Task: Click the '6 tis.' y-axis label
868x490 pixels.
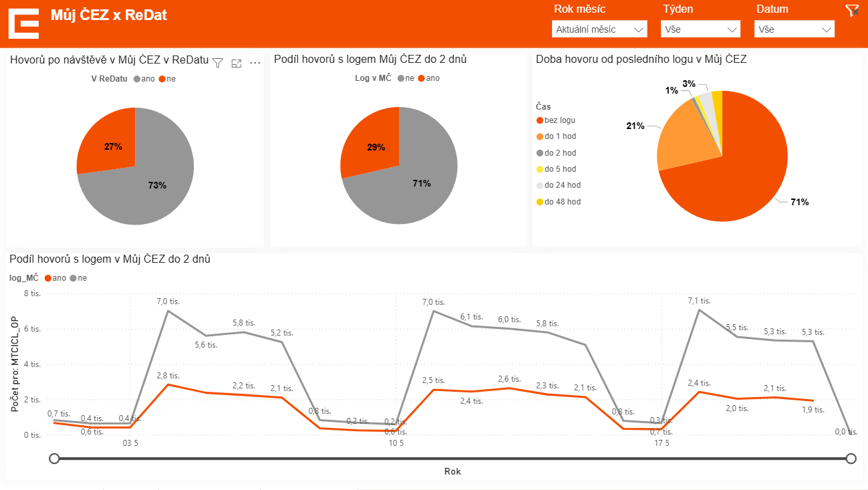Action: pyautogui.click(x=33, y=329)
